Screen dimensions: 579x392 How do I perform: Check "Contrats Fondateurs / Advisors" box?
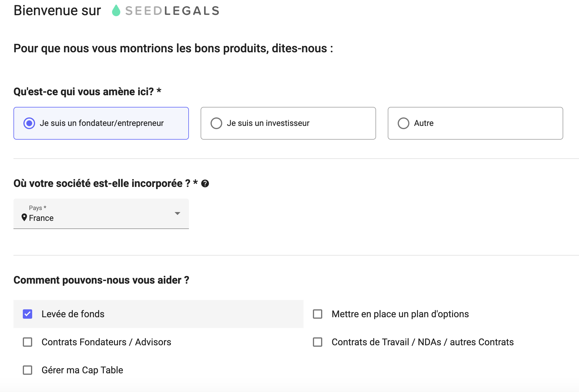coord(27,342)
